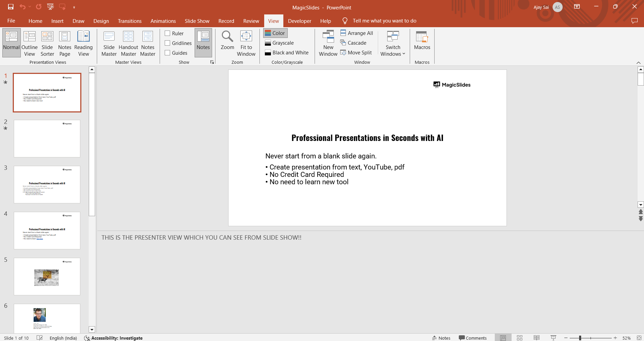
Task: Select Grayscale view mode
Action: coord(279,43)
